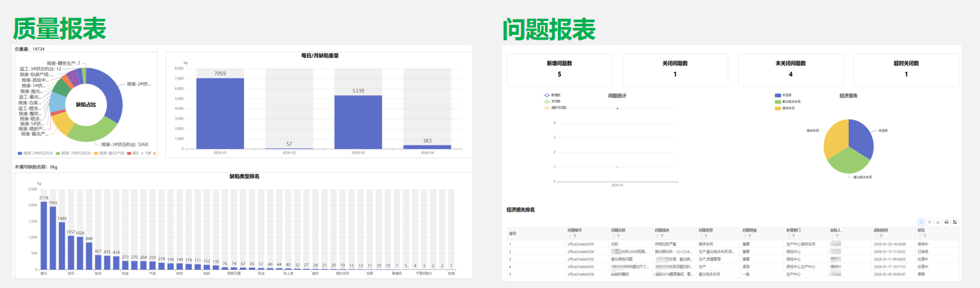Click the search icon above the table
This screenshot has height=288, width=980.
(x=921, y=223)
